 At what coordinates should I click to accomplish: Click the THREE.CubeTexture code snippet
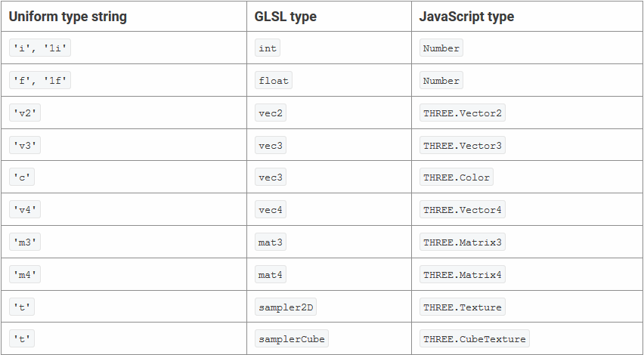[475, 339]
